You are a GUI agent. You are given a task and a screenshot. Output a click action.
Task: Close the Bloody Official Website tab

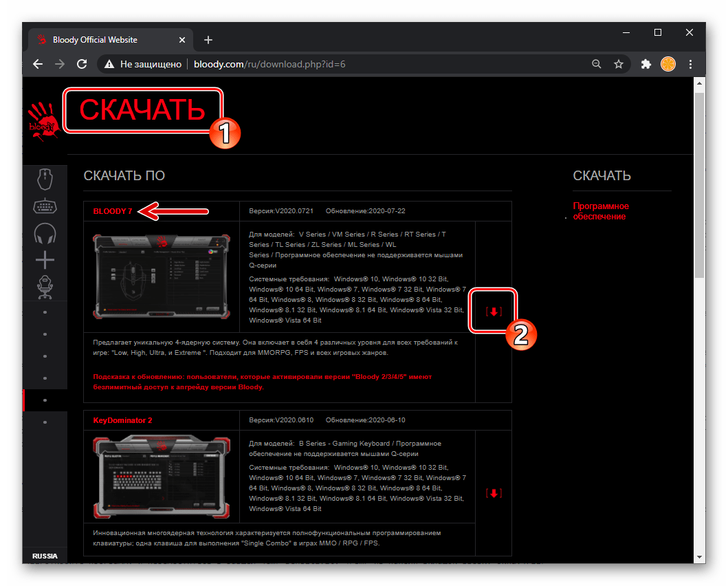pyautogui.click(x=182, y=40)
